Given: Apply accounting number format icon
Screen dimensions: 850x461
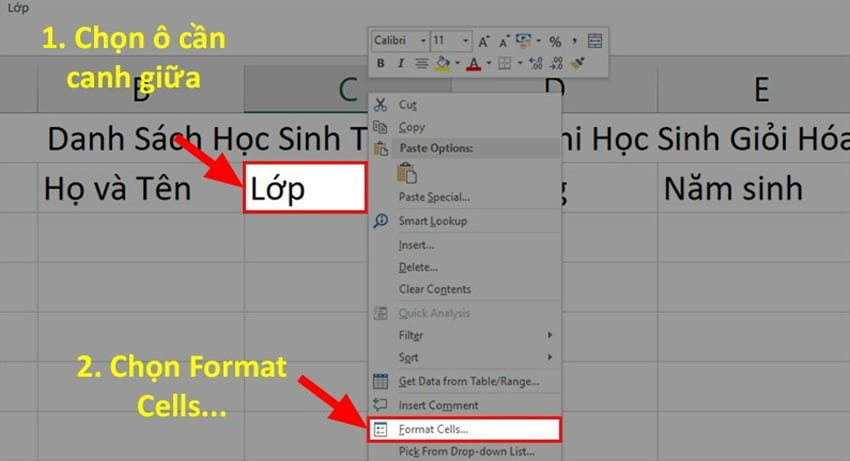Looking at the screenshot, I should 523,41.
